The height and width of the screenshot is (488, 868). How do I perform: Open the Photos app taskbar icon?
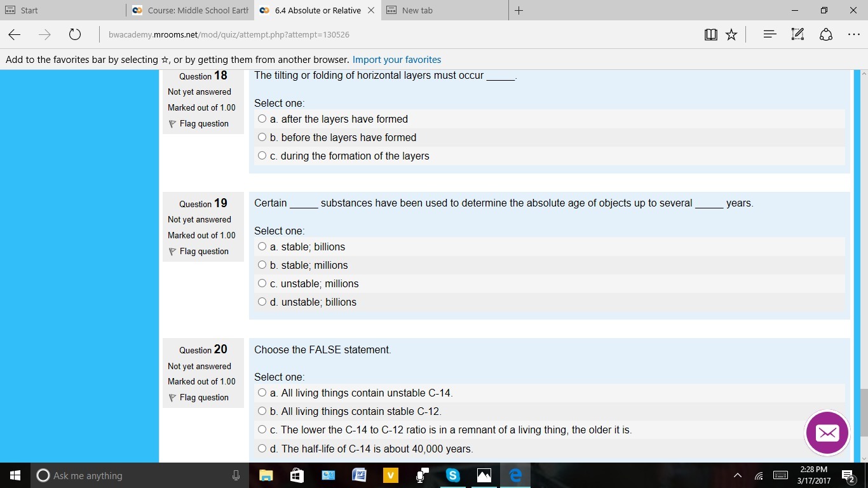click(x=484, y=475)
